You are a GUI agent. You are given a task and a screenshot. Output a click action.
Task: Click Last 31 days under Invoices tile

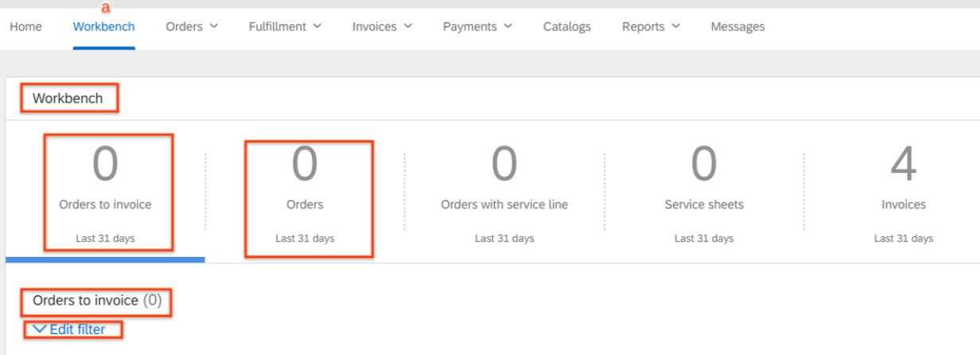(904, 239)
